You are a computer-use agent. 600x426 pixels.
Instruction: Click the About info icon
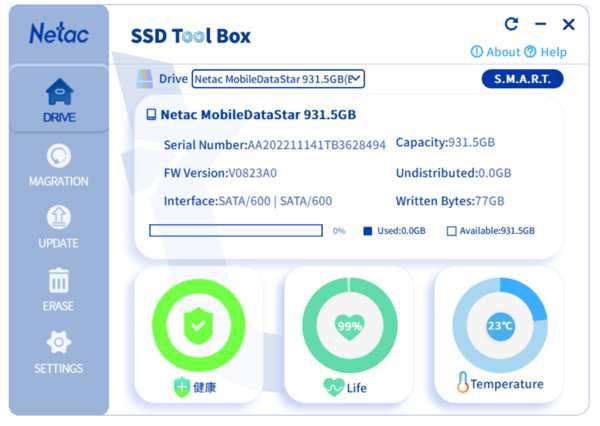pos(476,52)
